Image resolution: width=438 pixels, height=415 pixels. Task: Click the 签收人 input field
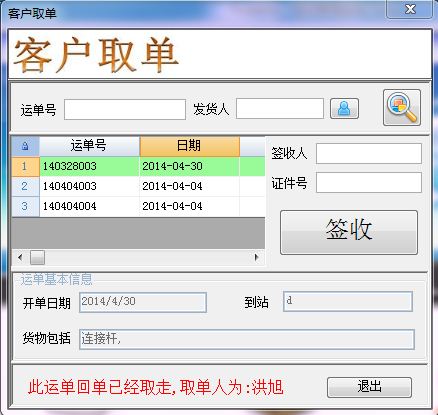tap(369, 153)
